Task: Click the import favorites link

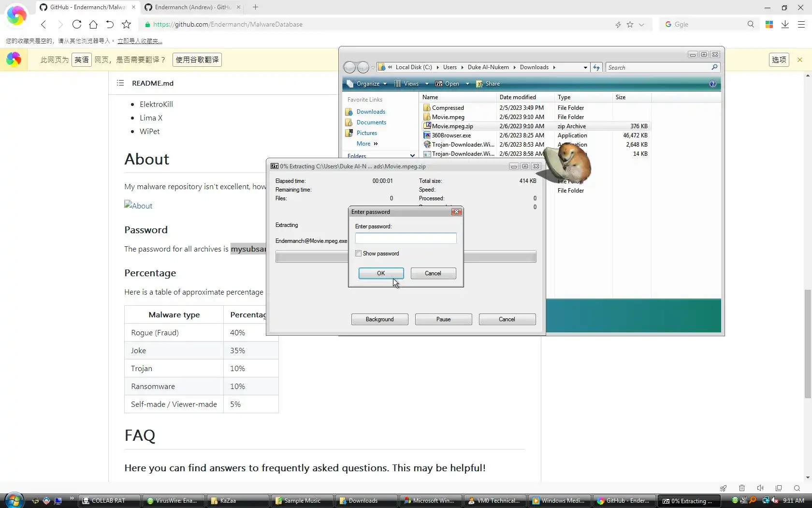Action: click(140, 41)
